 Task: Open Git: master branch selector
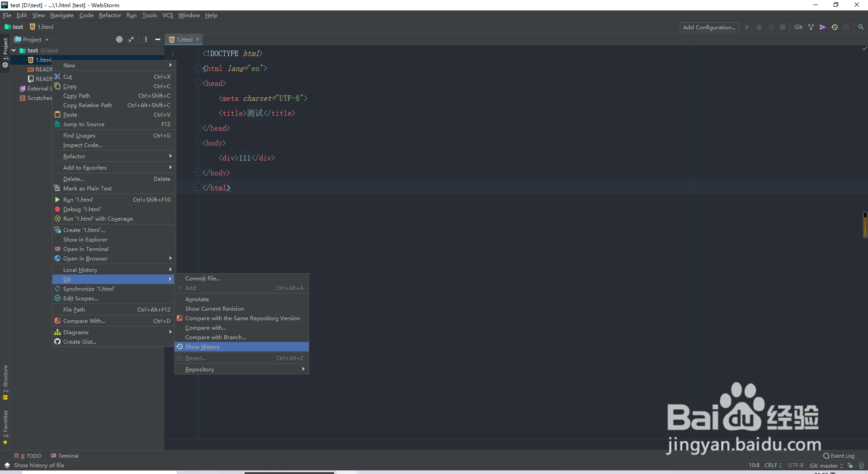coord(826,465)
